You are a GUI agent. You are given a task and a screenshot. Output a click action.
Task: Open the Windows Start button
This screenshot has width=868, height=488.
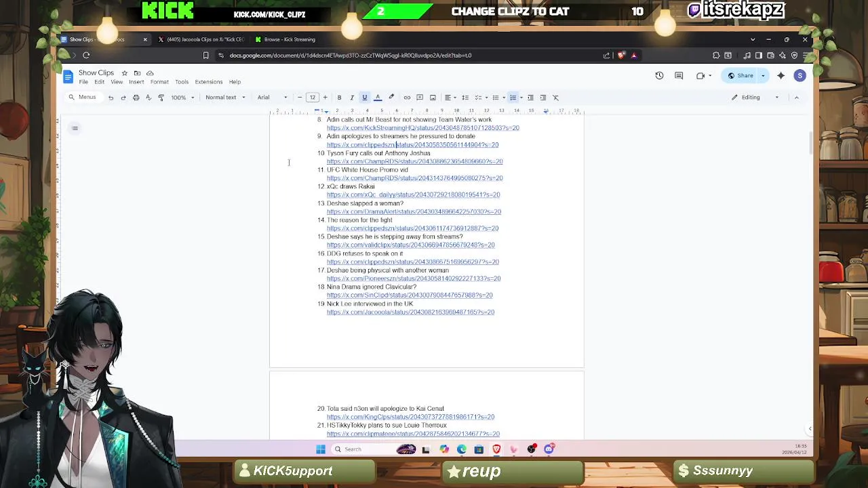click(320, 449)
